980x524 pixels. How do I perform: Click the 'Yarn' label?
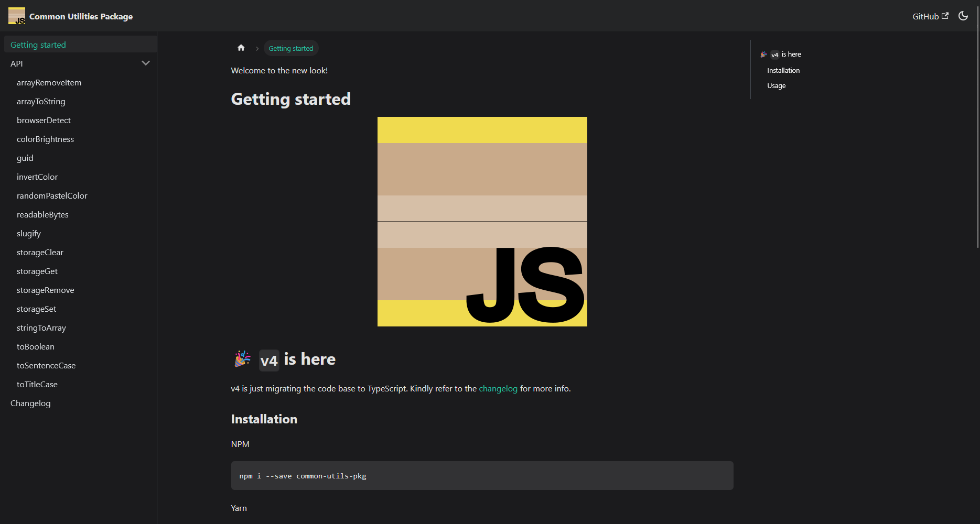[239, 508]
